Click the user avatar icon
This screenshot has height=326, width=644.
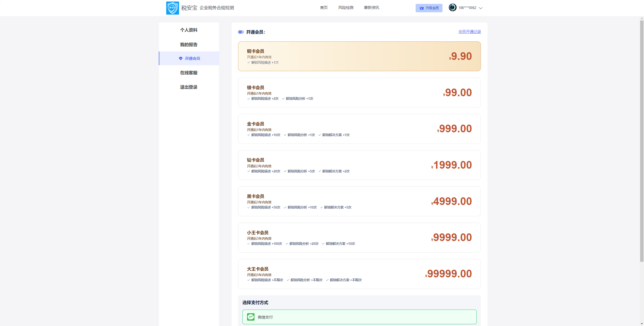452,7
